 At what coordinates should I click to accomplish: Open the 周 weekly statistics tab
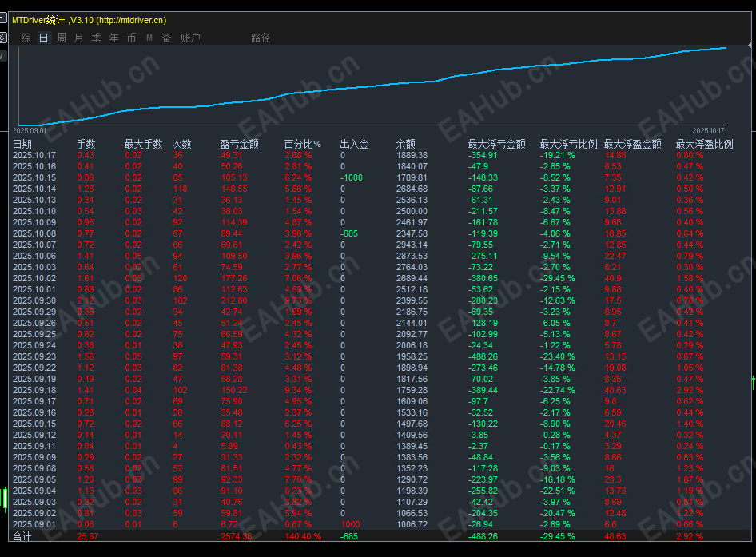point(62,38)
